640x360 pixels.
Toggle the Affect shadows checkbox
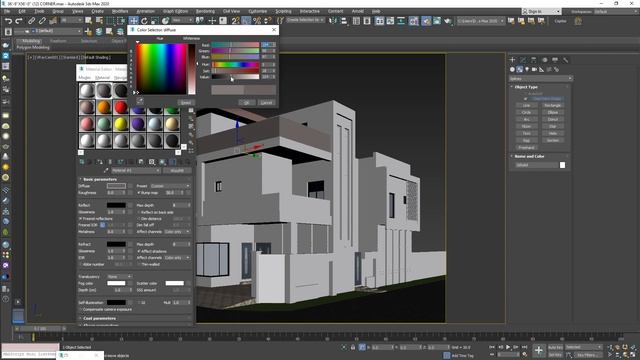click(139, 251)
